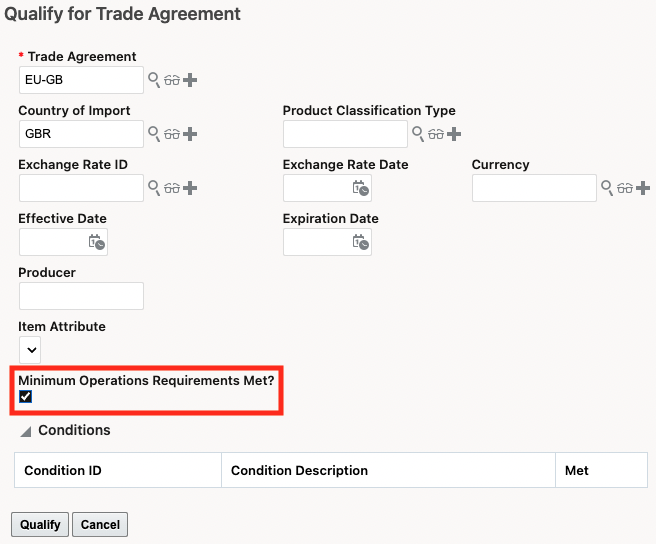
Task: Click plus icon beside Country of Import
Action: [190, 134]
